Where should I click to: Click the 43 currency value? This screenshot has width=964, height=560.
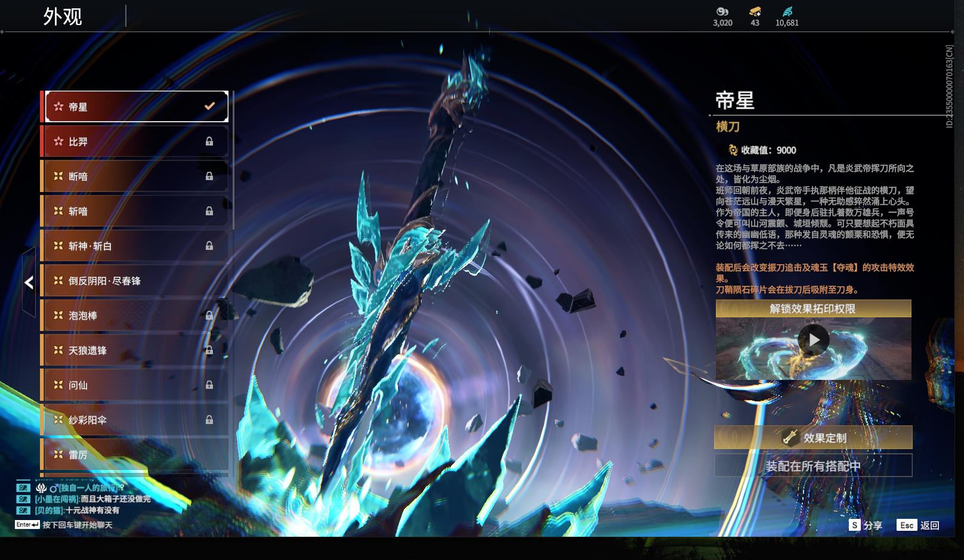click(755, 23)
